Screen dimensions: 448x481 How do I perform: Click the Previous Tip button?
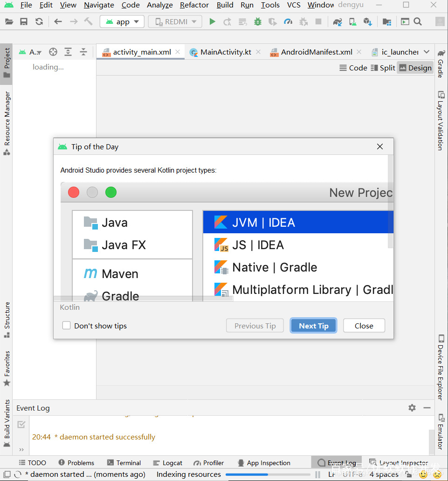(x=255, y=326)
